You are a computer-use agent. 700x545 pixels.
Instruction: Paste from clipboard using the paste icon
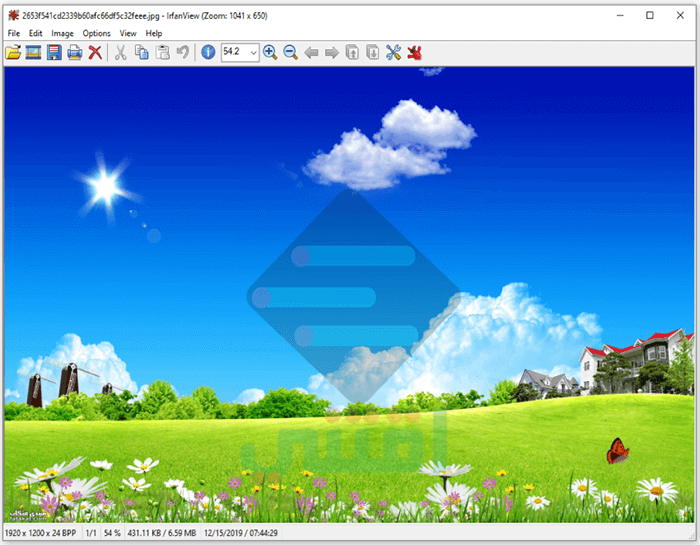[x=162, y=53]
